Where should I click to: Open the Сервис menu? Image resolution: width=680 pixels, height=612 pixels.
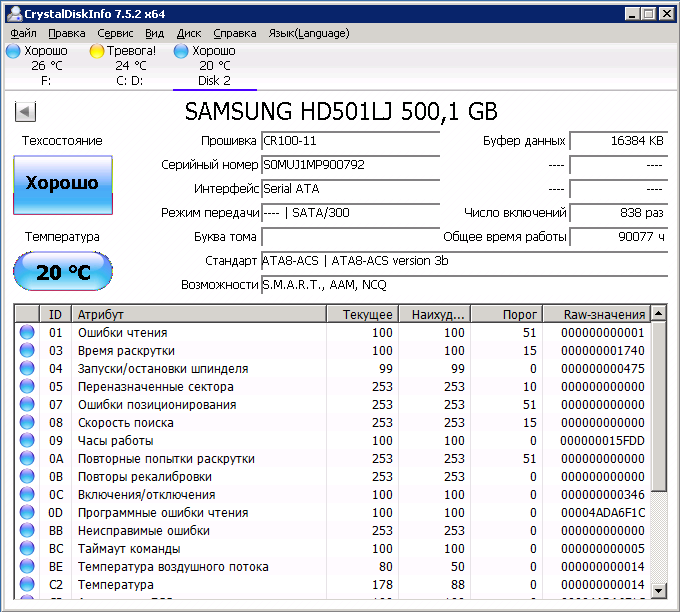(x=115, y=33)
